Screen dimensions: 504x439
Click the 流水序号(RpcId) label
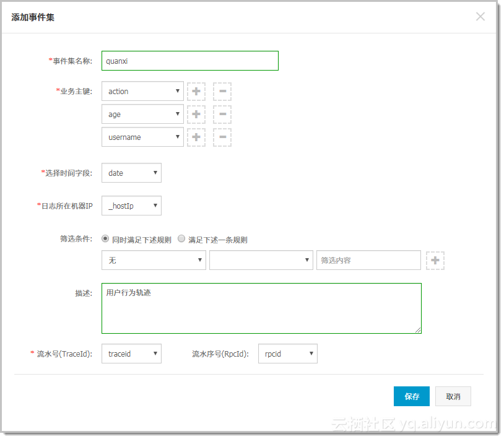220,354
